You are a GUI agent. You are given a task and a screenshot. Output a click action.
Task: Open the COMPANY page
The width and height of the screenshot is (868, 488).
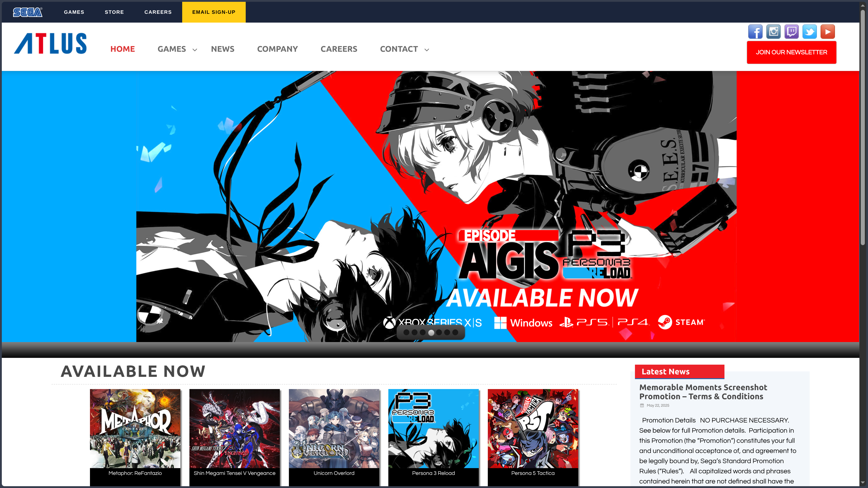point(277,49)
